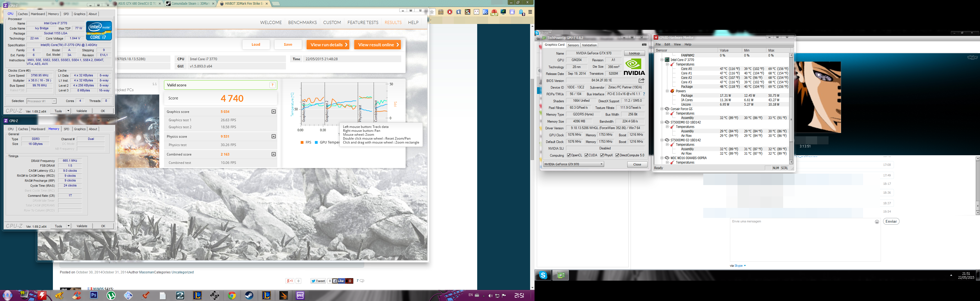Open Google Chrome from the taskbar
Viewport: 980px width, 301px height.
coord(232,295)
